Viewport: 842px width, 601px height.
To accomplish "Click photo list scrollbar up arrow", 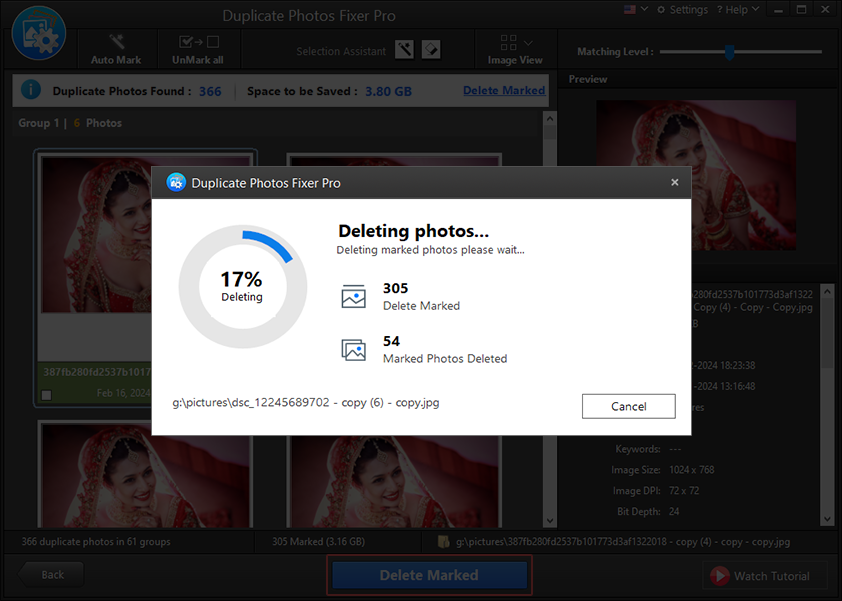I will coord(549,118).
